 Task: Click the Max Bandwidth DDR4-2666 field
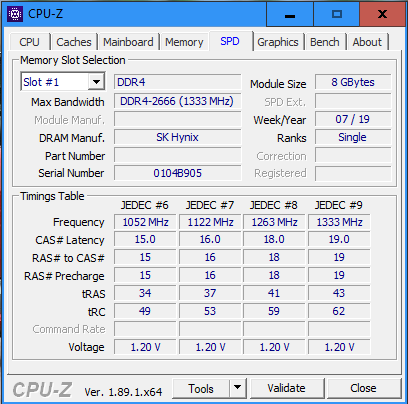pyautogui.click(x=177, y=101)
